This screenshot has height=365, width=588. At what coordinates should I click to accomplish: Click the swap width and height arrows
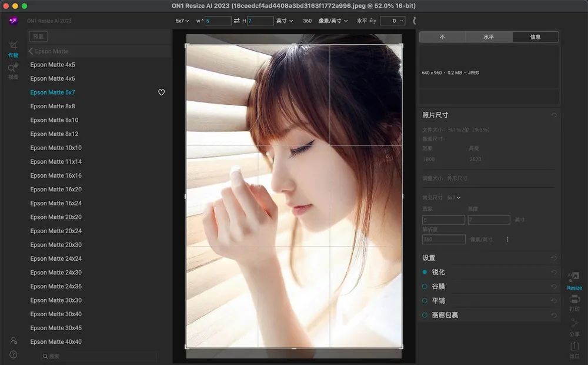click(x=236, y=21)
